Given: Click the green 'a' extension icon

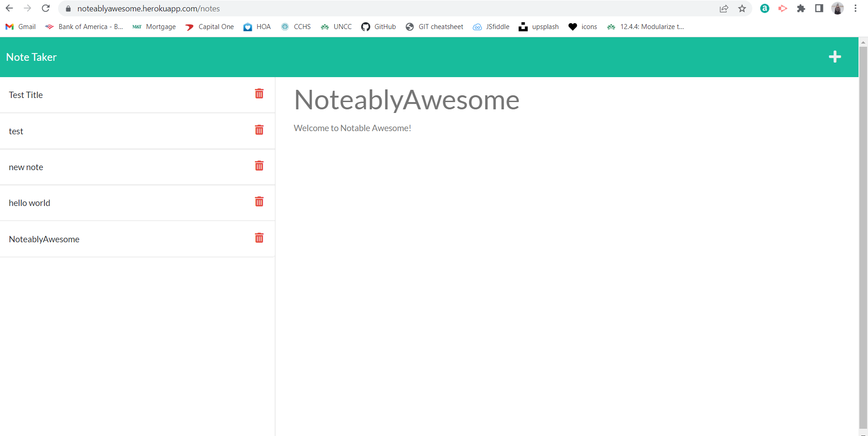Looking at the screenshot, I should pos(765,8).
